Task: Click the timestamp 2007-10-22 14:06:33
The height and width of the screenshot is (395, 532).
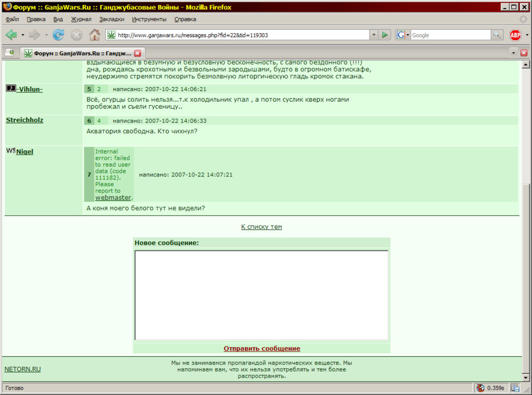Action: pos(176,121)
